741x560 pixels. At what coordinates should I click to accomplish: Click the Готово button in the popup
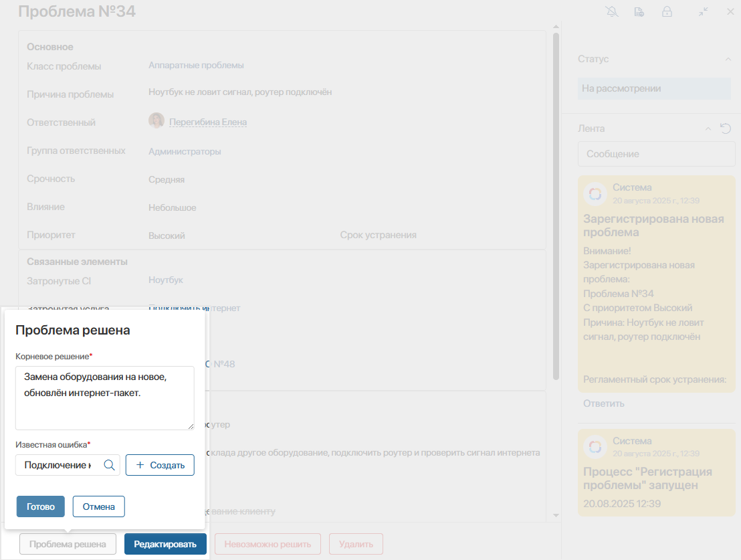(x=41, y=506)
